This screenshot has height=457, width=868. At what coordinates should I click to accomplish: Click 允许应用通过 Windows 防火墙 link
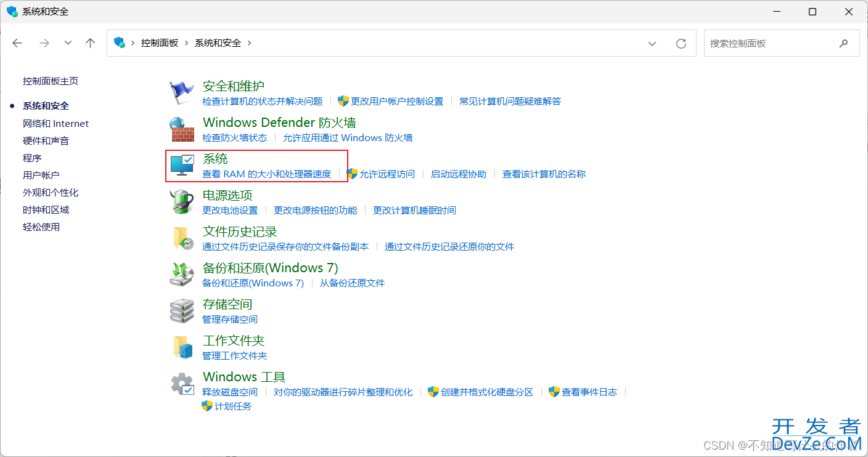(x=348, y=137)
